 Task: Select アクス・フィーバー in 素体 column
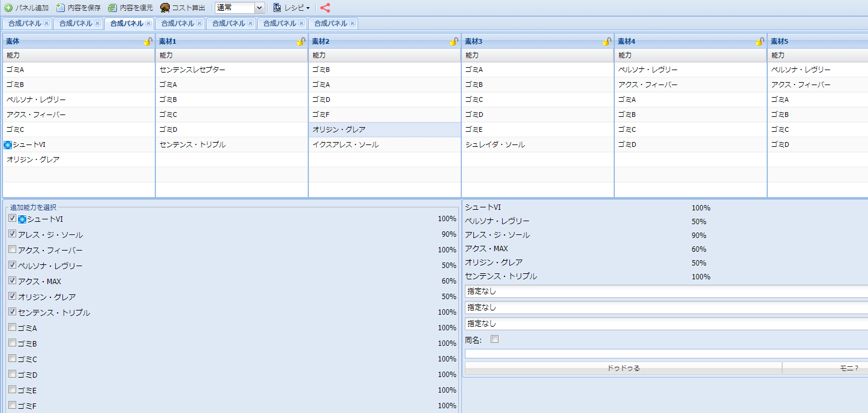tap(79, 114)
